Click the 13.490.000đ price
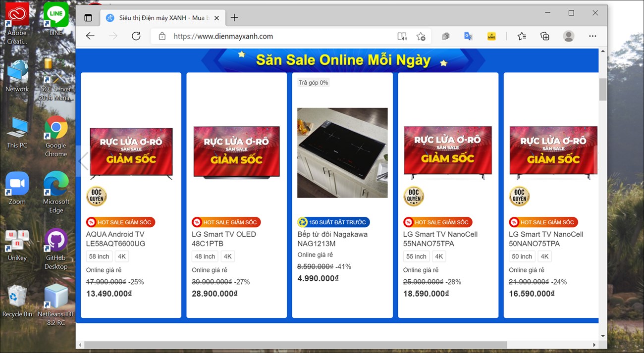 coord(109,294)
